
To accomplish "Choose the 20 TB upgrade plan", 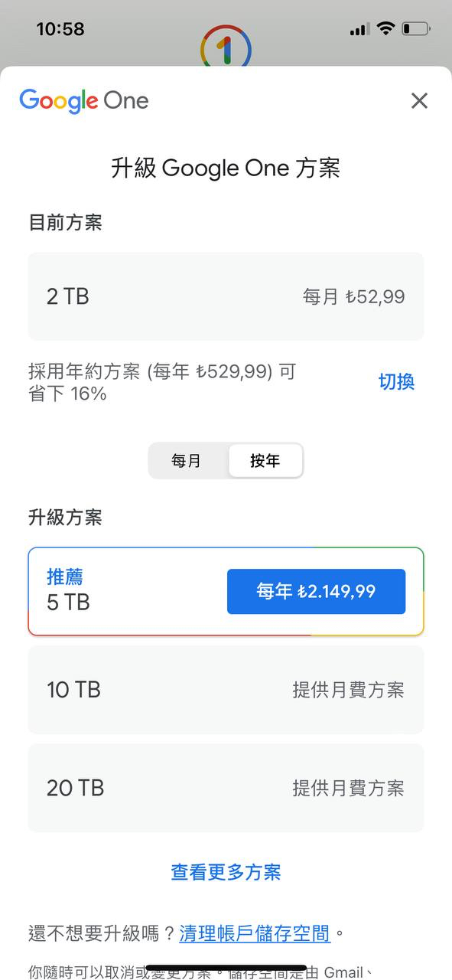I will coord(226,788).
